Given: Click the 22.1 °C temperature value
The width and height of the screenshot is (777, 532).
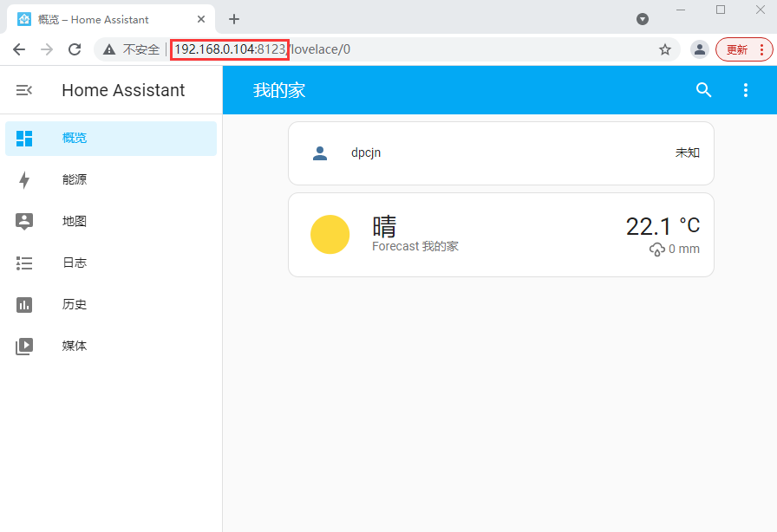Looking at the screenshot, I should tap(663, 227).
